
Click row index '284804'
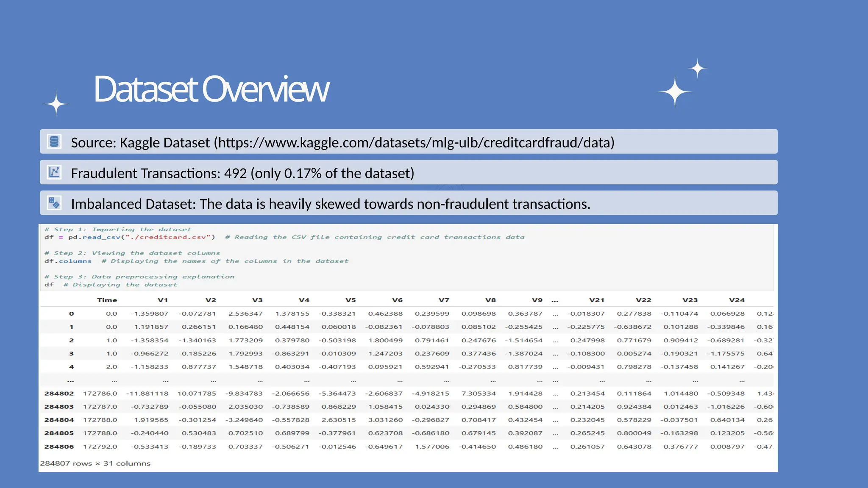pos(59,420)
